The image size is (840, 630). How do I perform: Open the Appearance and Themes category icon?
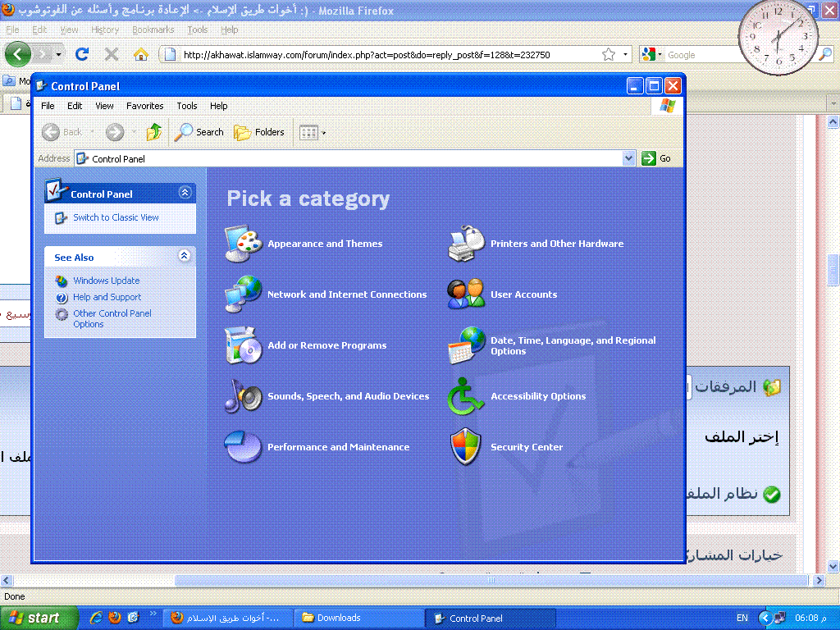tap(243, 244)
